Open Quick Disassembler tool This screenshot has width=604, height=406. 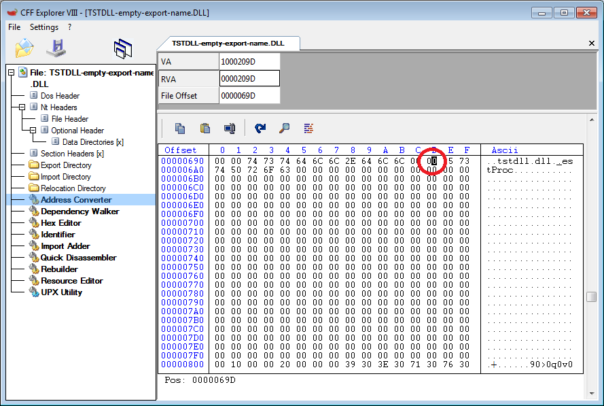[79, 257]
